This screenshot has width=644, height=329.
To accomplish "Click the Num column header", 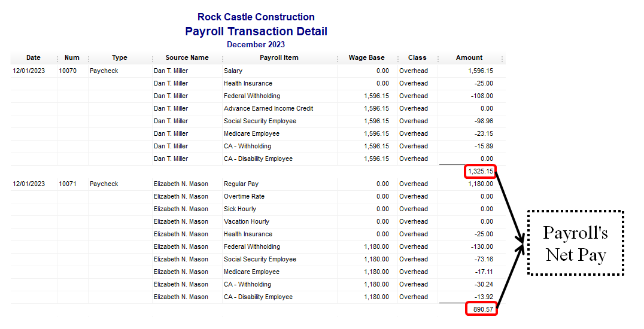I will pyautogui.click(x=72, y=58).
